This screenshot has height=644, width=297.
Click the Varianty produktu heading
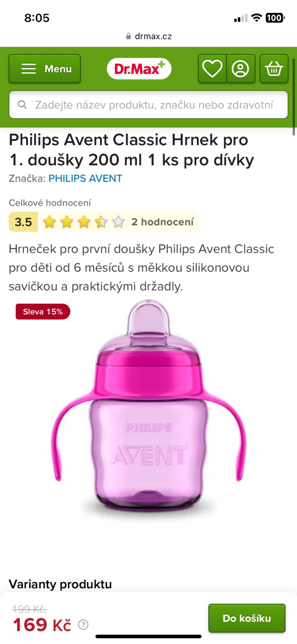pos(60,584)
